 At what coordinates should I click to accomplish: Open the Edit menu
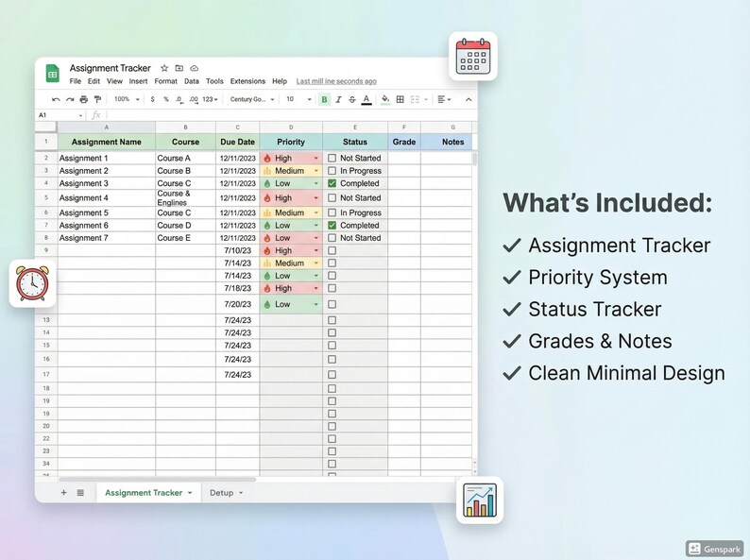pyautogui.click(x=94, y=81)
